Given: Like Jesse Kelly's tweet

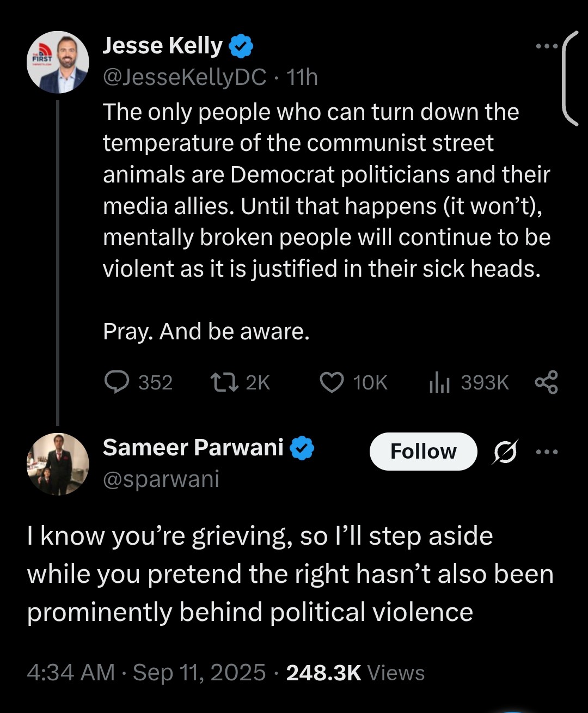Looking at the screenshot, I should (x=331, y=382).
